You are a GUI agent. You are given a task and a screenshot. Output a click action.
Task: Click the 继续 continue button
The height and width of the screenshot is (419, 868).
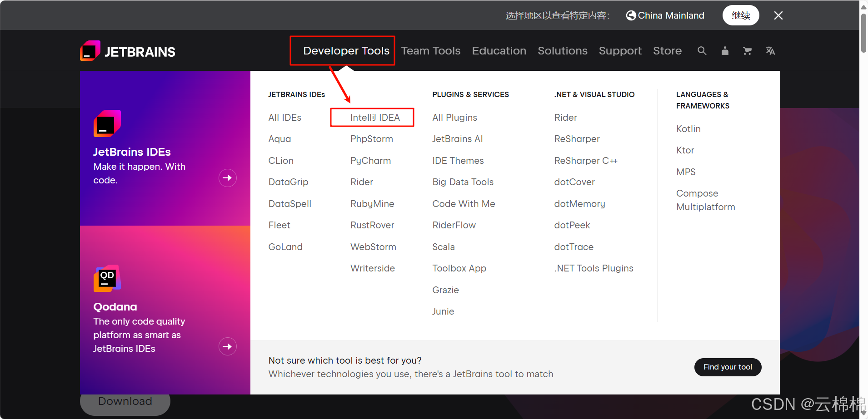[741, 15]
